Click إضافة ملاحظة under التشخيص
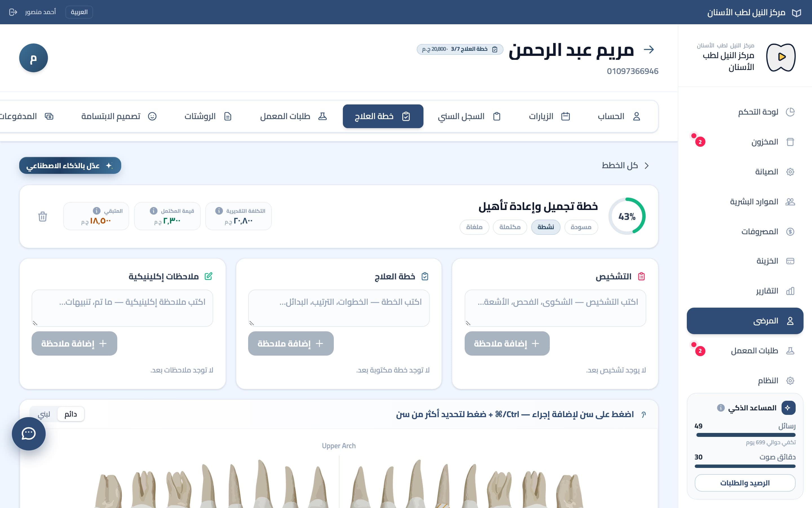The width and height of the screenshot is (812, 508). pyautogui.click(x=507, y=343)
